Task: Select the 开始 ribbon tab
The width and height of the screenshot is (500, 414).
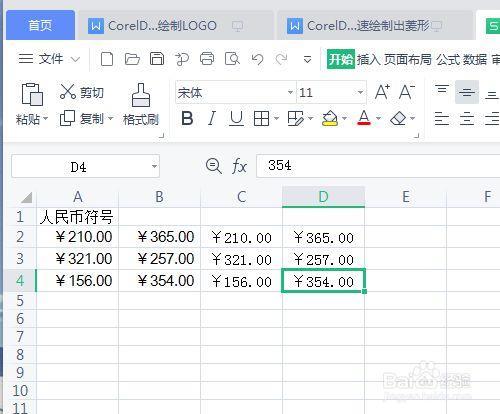Action: (341, 59)
